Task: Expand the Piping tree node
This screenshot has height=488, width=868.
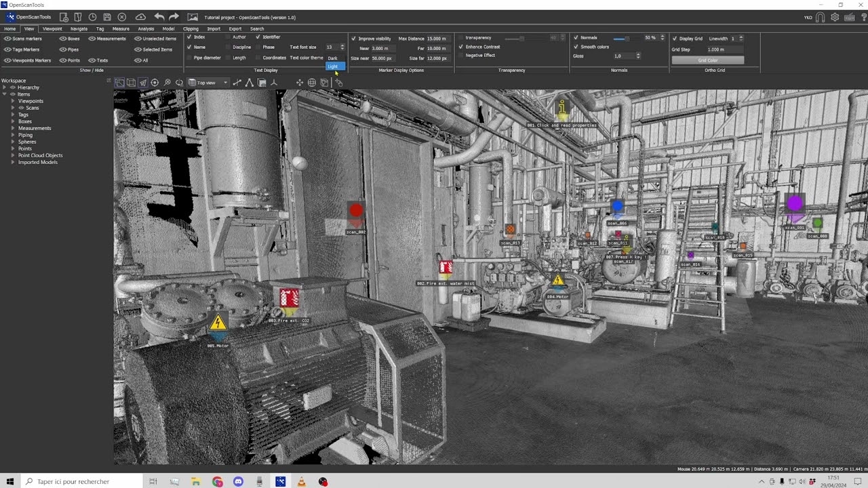Action: (14, 135)
